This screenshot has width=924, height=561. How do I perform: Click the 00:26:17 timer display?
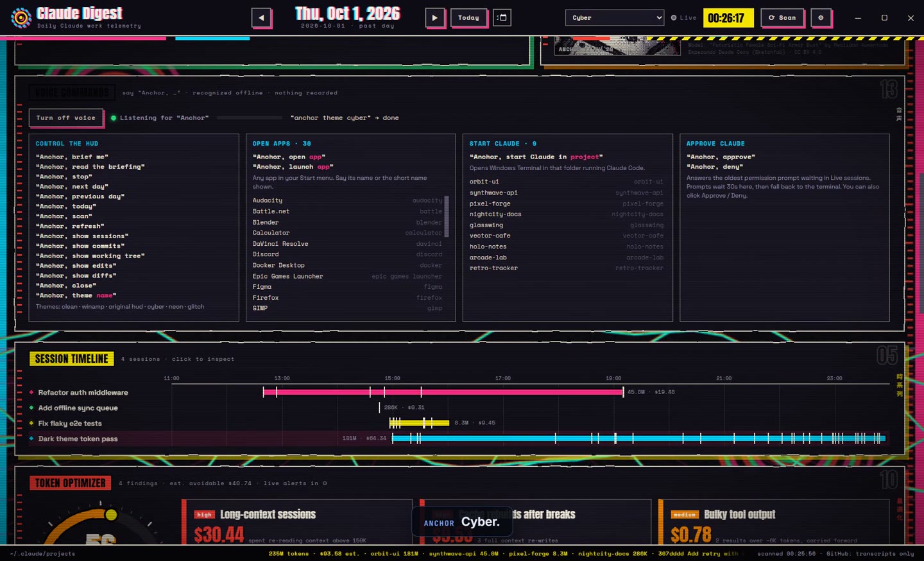[x=729, y=18]
